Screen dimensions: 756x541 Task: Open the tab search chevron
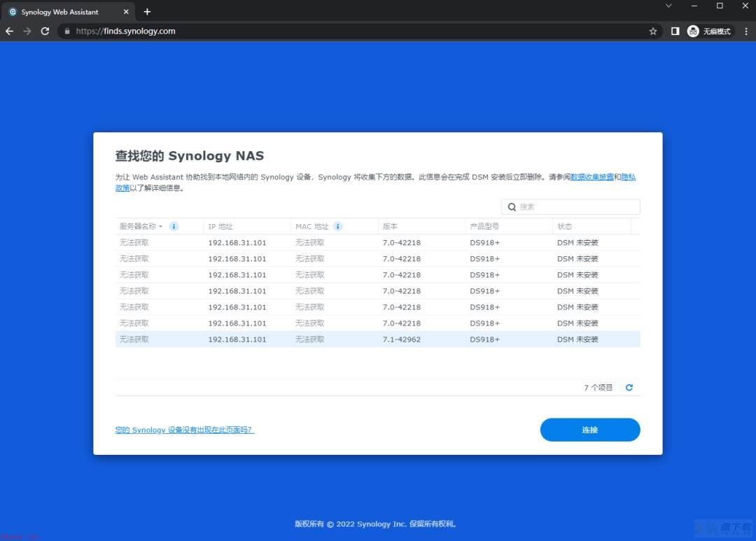click(668, 6)
